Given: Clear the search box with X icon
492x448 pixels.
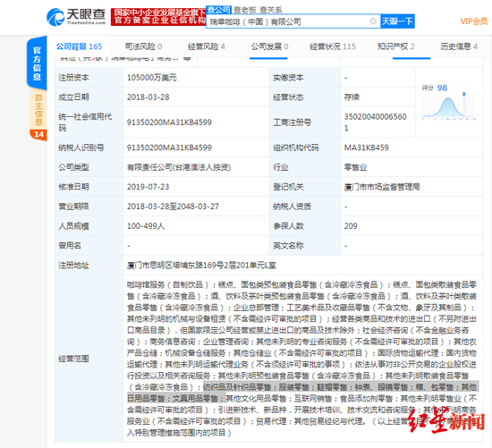Looking at the screenshot, I should [373, 21].
